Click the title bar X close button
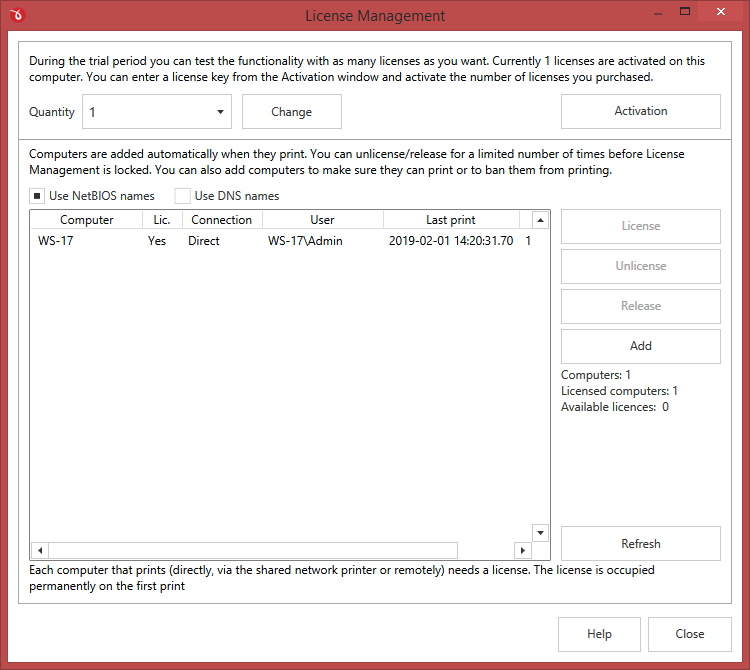The height and width of the screenshot is (670, 750). (x=721, y=11)
